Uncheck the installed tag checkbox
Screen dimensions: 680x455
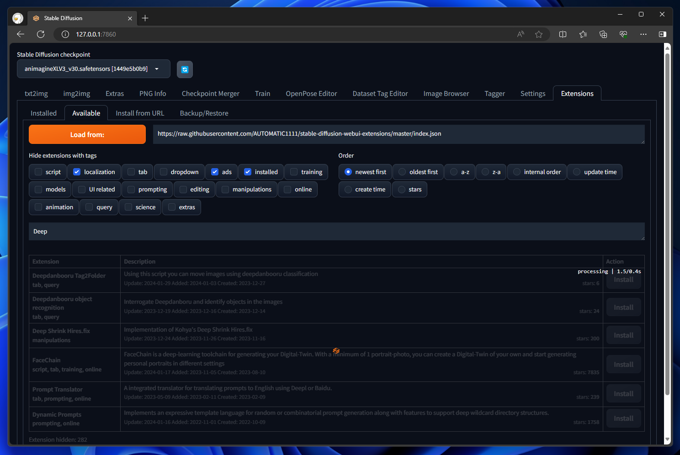point(248,172)
